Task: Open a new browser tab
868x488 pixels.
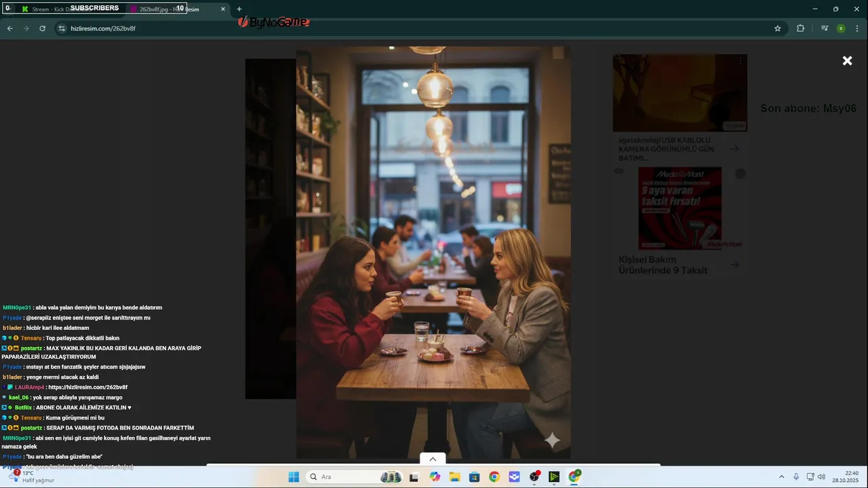Action: tap(239, 9)
